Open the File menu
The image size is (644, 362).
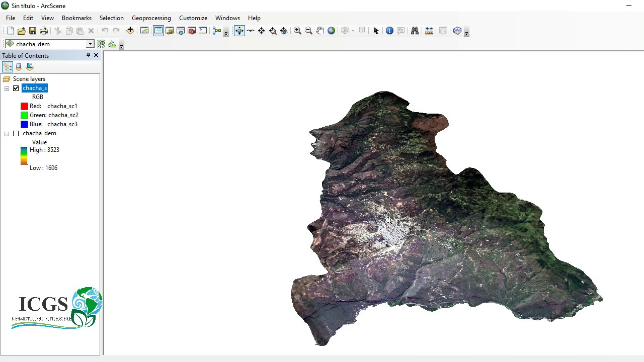point(11,18)
